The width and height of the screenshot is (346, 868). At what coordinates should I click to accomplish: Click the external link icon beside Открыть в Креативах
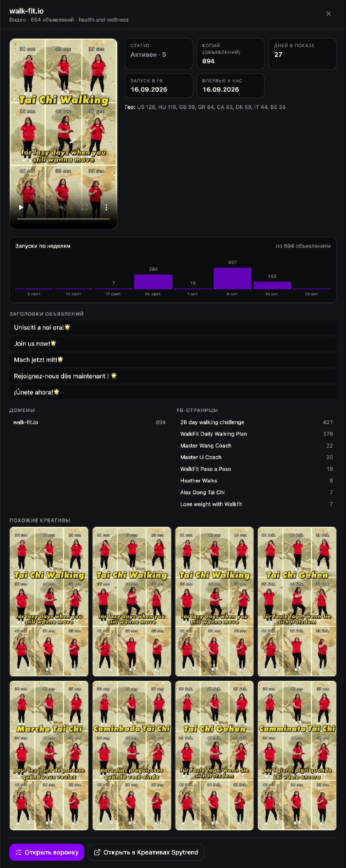click(x=97, y=852)
